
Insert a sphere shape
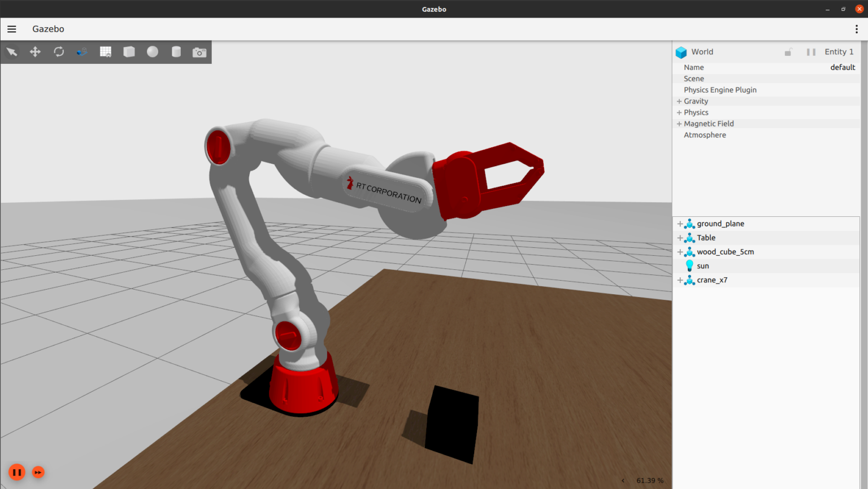(x=153, y=52)
